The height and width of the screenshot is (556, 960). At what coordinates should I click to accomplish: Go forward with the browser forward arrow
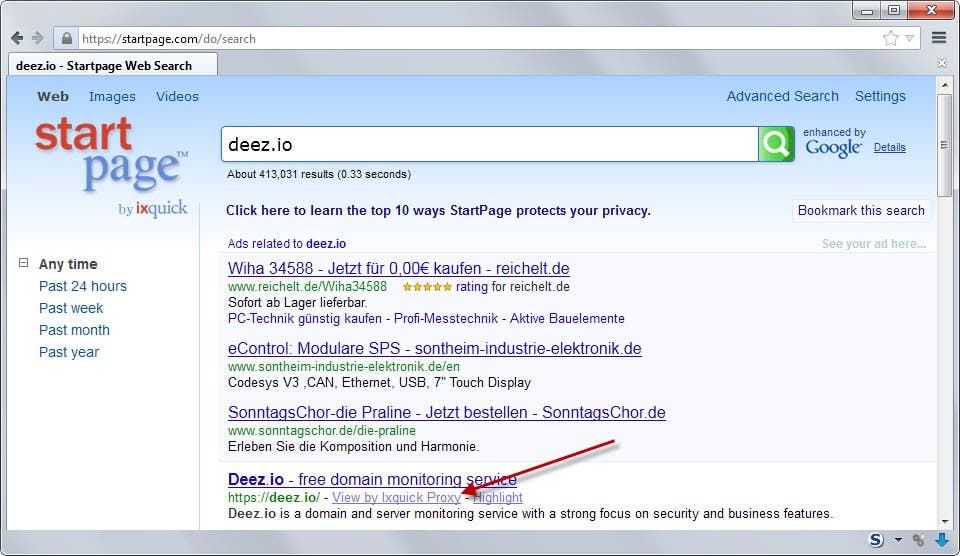38,38
